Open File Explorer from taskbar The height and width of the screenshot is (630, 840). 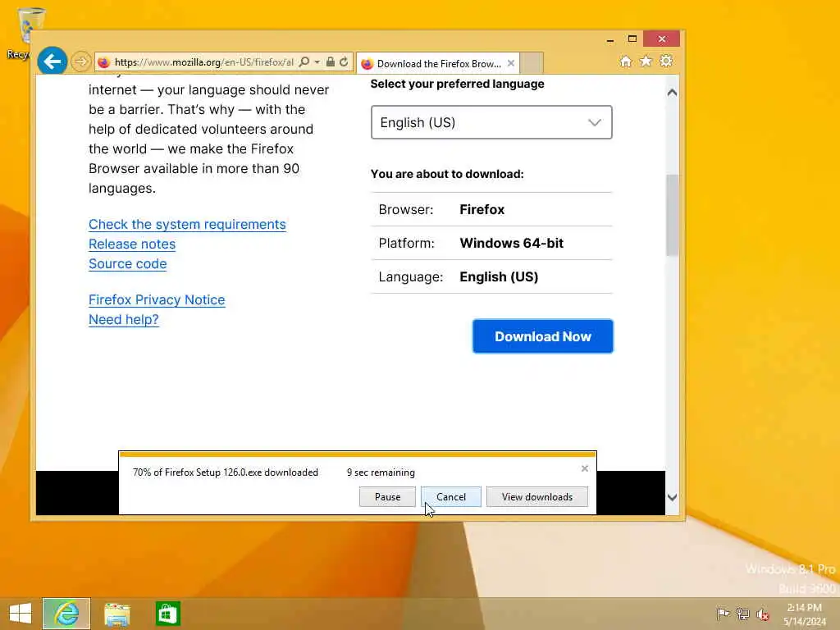116,614
